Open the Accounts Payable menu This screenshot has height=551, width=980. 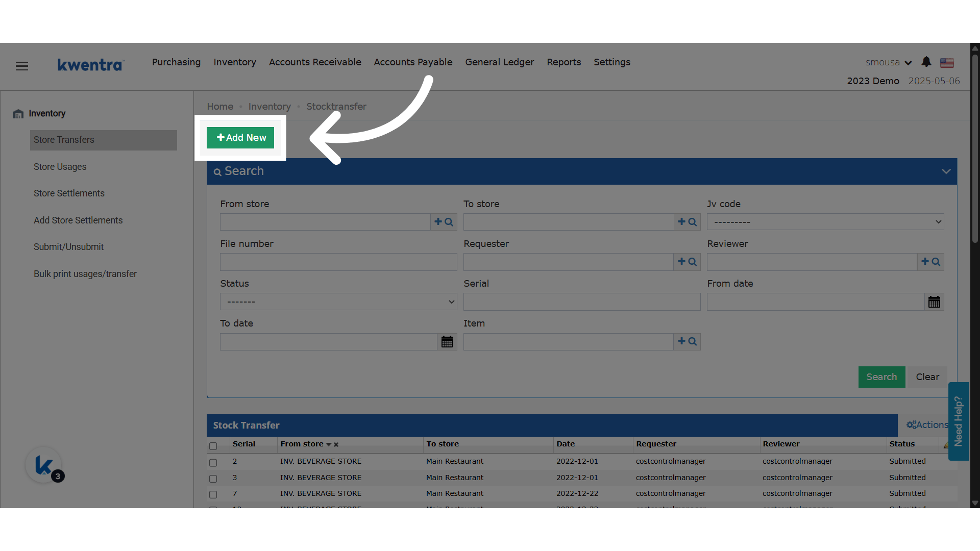(x=413, y=62)
